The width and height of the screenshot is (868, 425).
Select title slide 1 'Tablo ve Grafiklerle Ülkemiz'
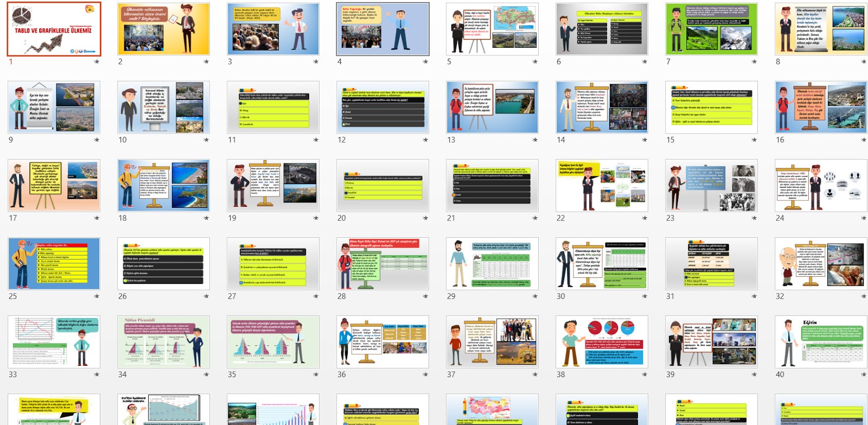(x=54, y=29)
